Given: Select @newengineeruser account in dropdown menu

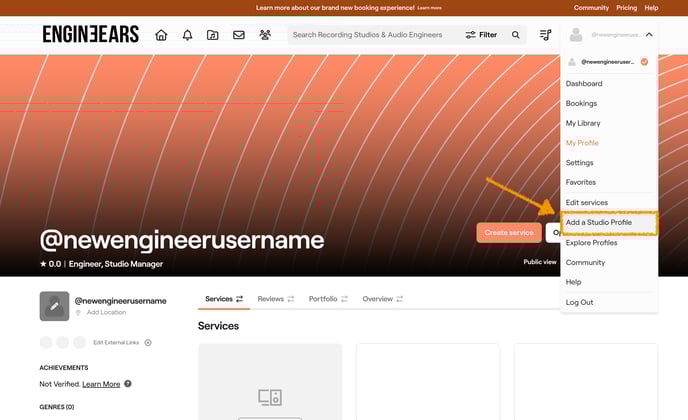Looking at the screenshot, I should click(x=608, y=62).
